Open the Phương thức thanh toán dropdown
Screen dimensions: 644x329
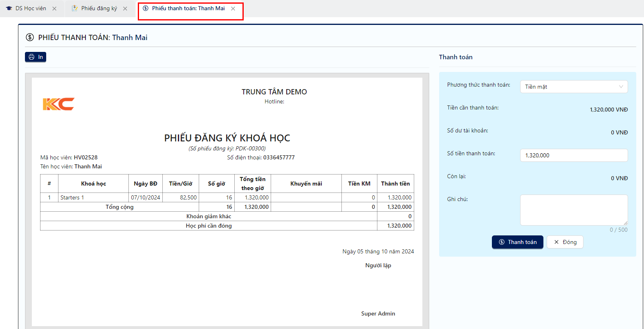(574, 87)
